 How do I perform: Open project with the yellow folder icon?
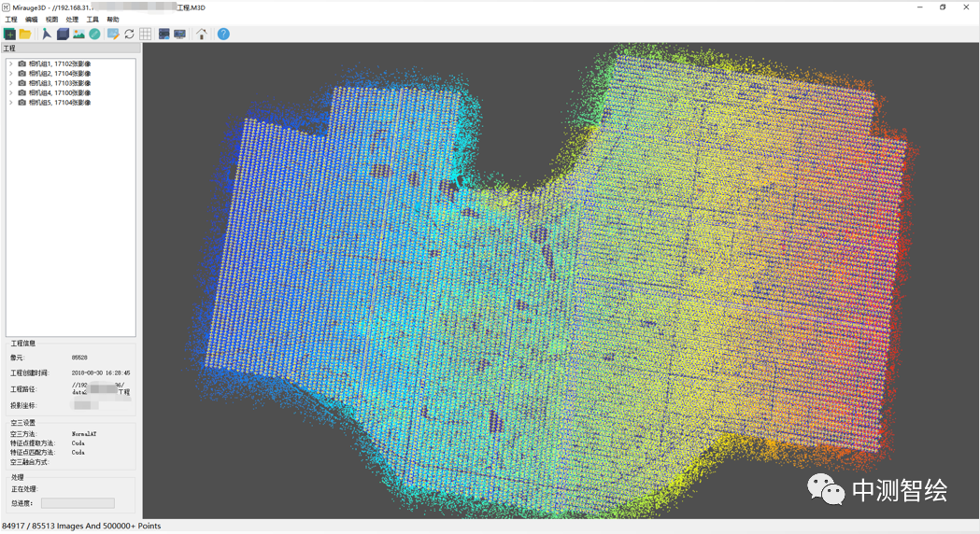25,34
